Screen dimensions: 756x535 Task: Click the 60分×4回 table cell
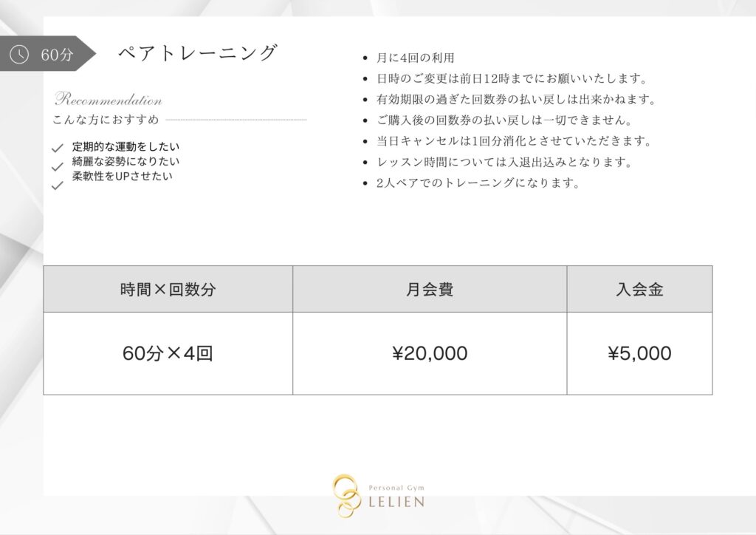pyautogui.click(x=168, y=353)
